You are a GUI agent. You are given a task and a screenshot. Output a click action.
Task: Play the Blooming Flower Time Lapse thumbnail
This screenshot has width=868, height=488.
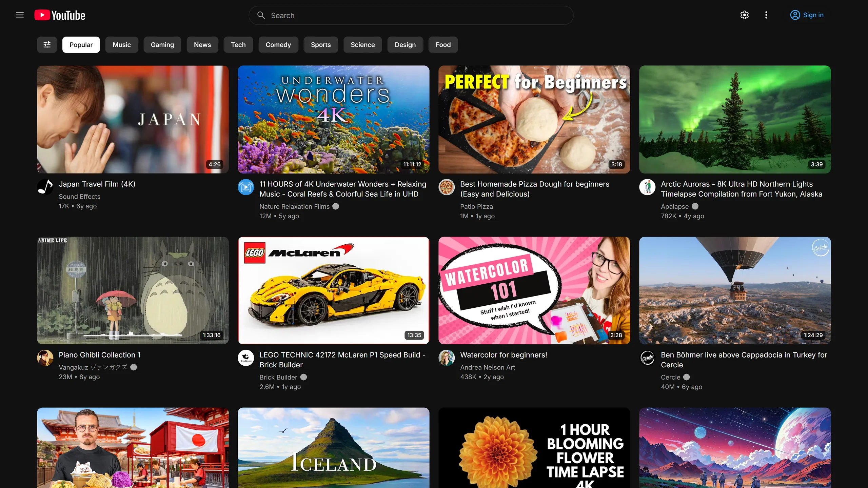coord(534,448)
